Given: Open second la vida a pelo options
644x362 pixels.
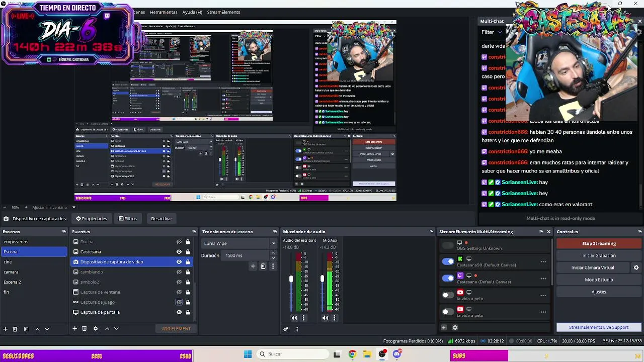Looking at the screenshot, I should [x=543, y=312].
